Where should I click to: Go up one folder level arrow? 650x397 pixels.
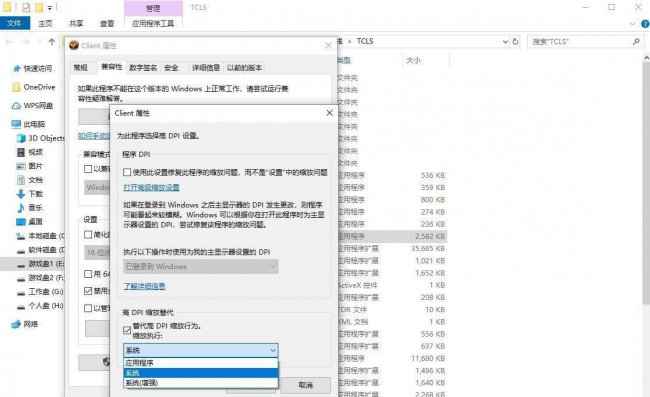pyautogui.click(x=52, y=41)
